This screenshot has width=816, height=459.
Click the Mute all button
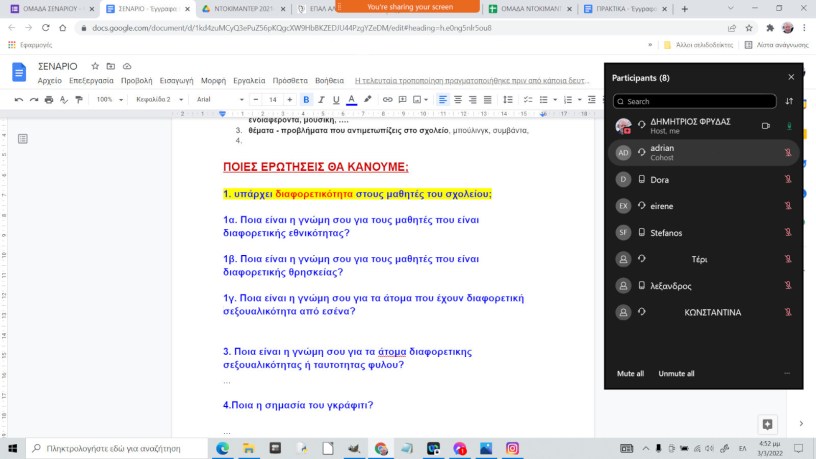[x=630, y=373]
